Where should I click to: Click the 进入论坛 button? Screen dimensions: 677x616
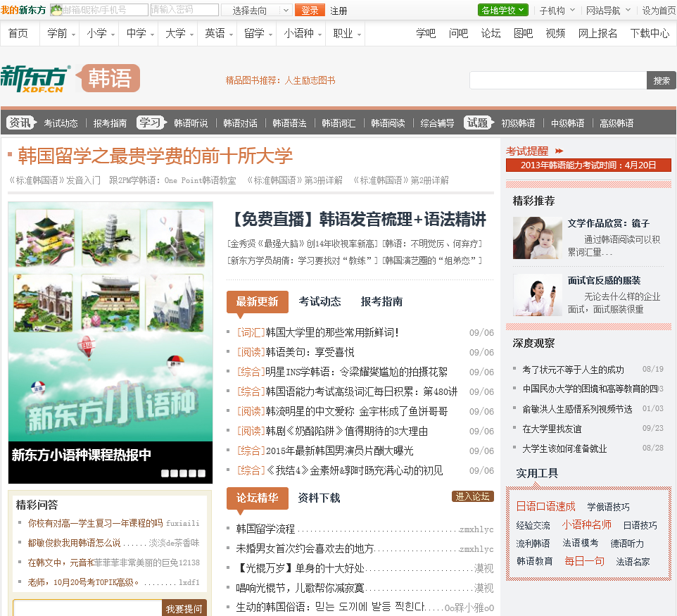[x=473, y=497]
